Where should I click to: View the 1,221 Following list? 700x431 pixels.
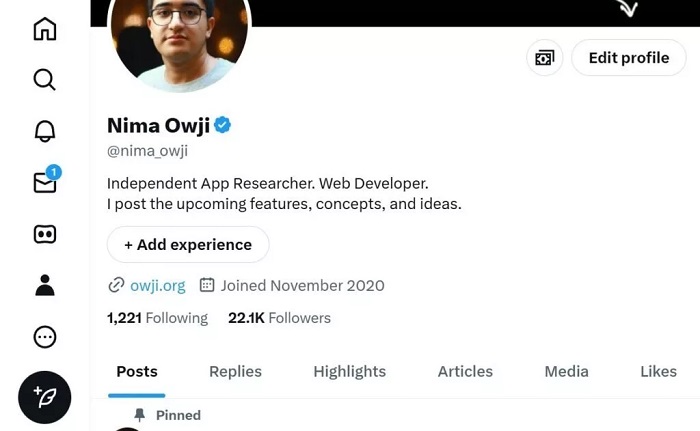click(157, 318)
